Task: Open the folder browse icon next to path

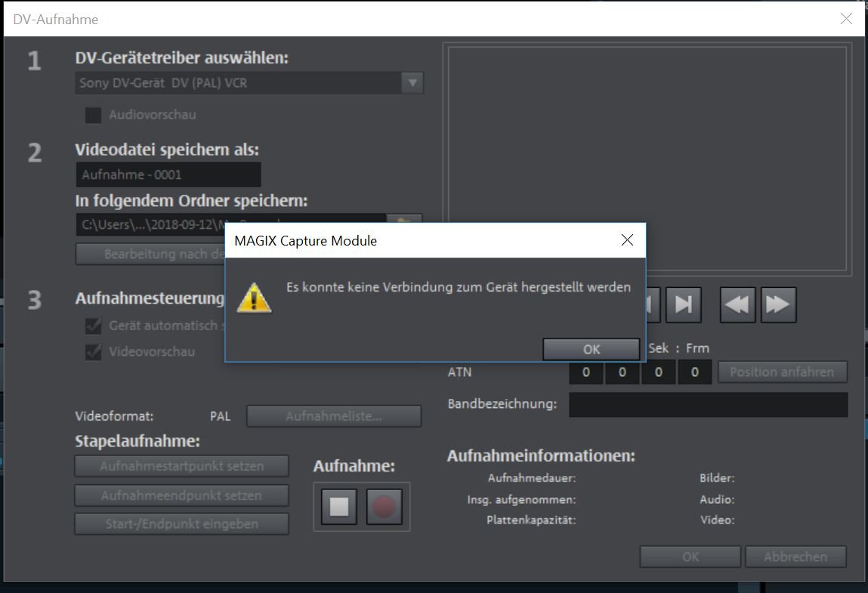Action: coord(404,219)
